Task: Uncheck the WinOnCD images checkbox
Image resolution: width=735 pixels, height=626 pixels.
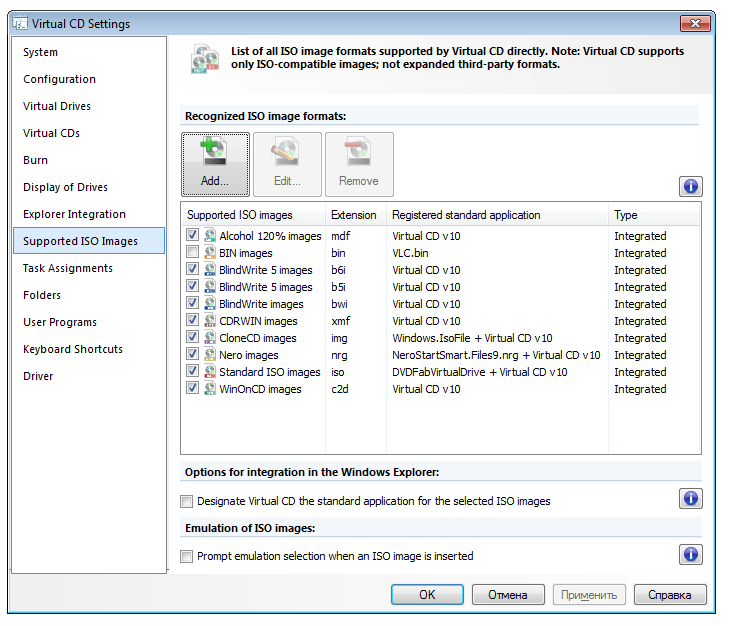Action: (x=192, y=388)
